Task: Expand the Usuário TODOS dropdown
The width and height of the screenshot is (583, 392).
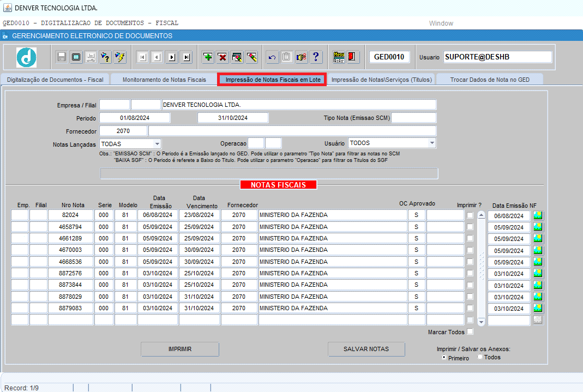Action: (432, 143)
